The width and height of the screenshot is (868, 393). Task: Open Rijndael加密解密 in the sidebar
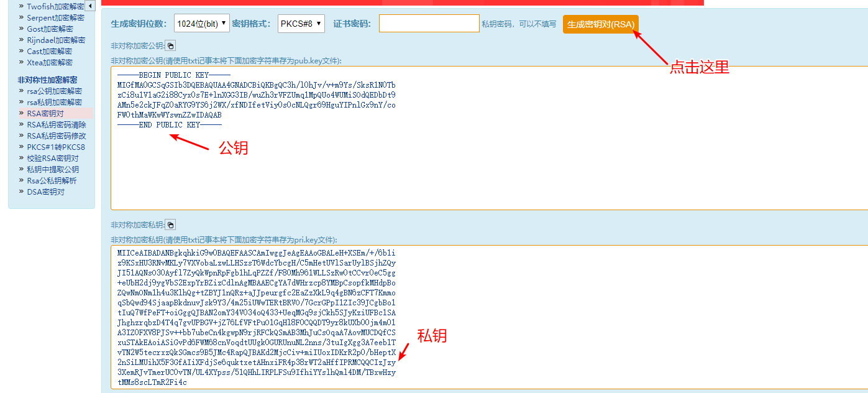(56, 40)
